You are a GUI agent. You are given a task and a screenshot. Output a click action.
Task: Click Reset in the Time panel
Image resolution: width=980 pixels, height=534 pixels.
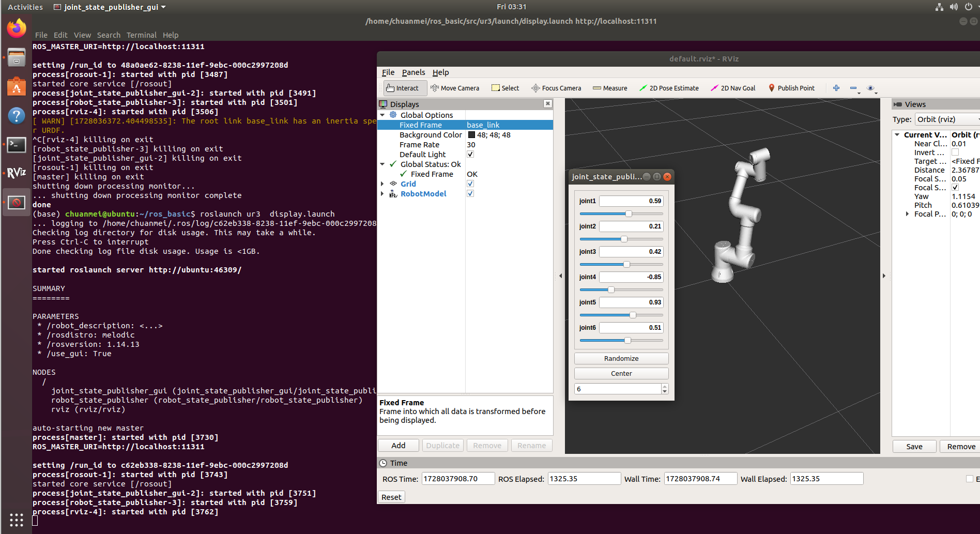coord(391,497)
